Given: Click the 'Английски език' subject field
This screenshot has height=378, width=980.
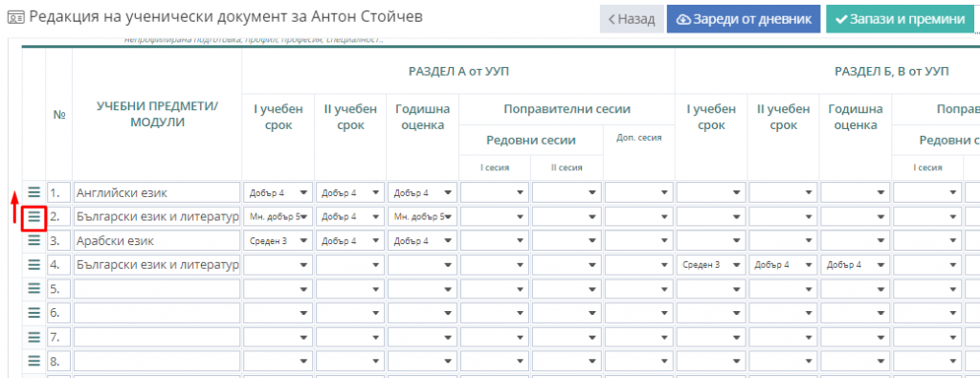Looking at the screenshot, I should tap(157, 192).
